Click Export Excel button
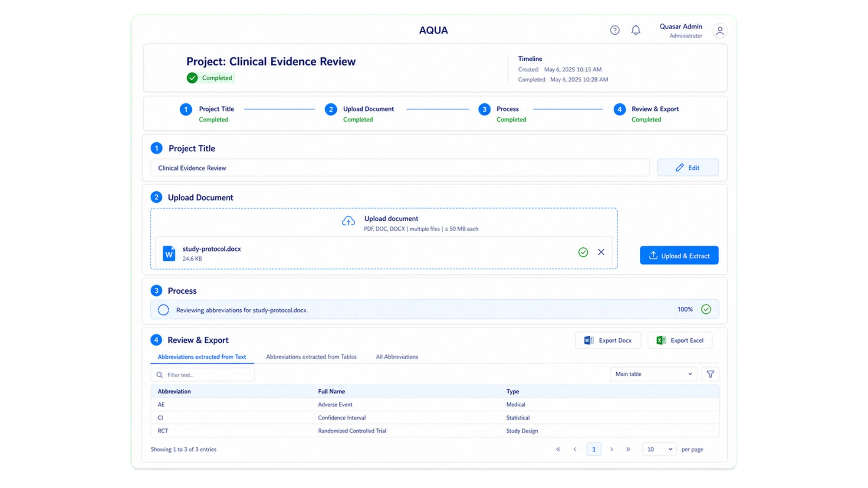868x488 pixels. point(680,341)
